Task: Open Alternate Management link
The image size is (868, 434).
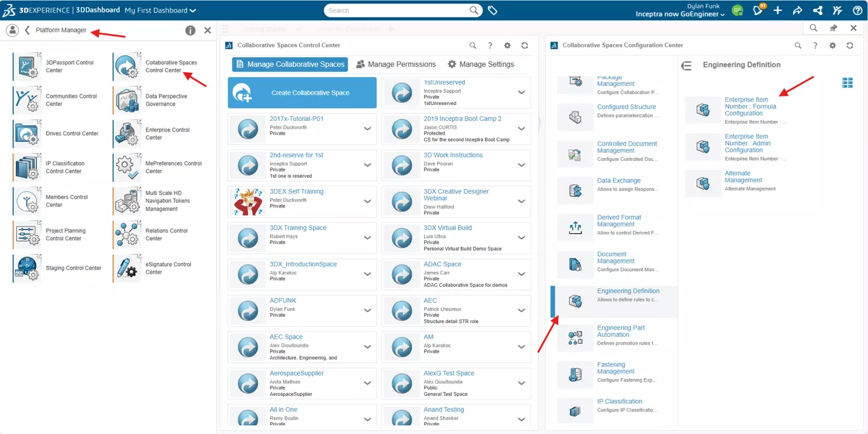Action: 743,177
